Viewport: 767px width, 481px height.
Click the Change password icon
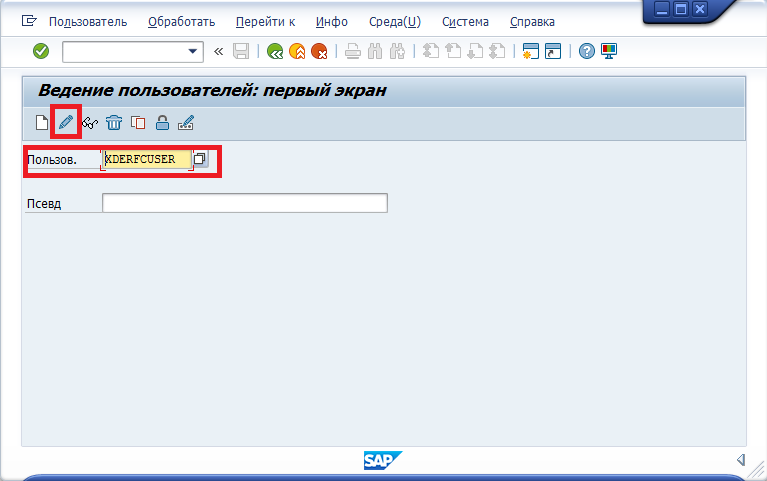186,123
